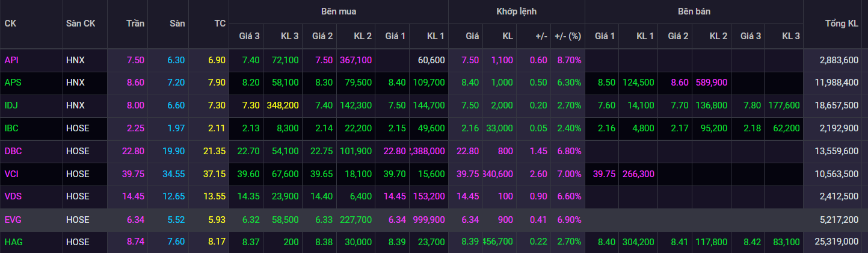This screenshot has width=868, height=253.
Task: Select the highlighted EVG stock row symbol
Action: click(x=13, y=219)
